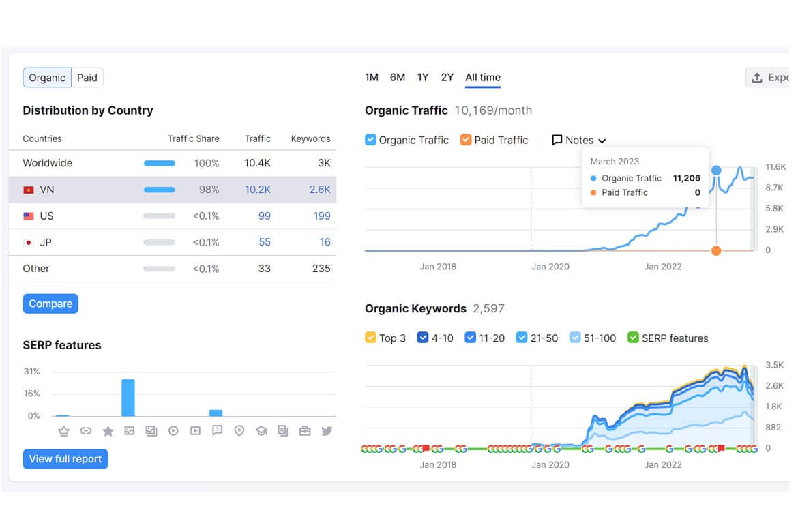Click the single image SERP icon
798x532 pixels.
tap(130, 431)
